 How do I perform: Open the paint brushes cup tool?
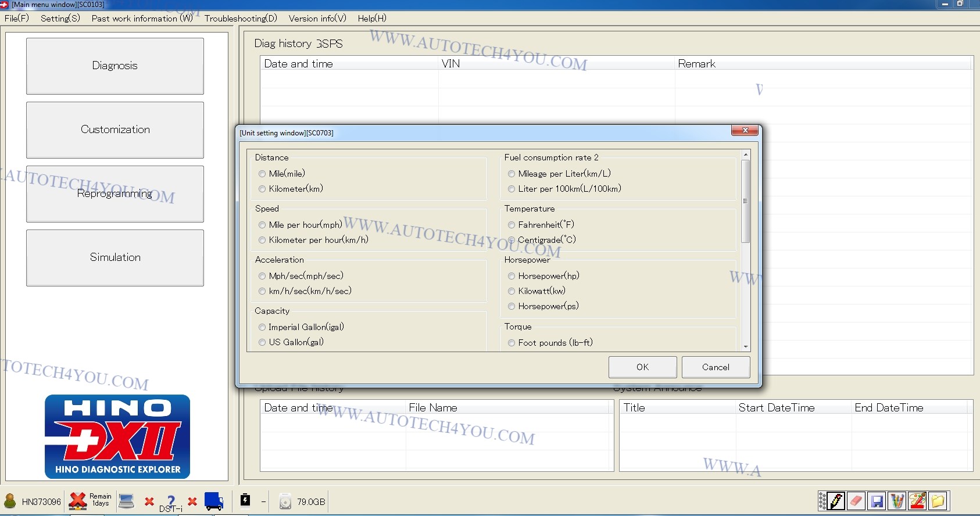coord(897,501)
